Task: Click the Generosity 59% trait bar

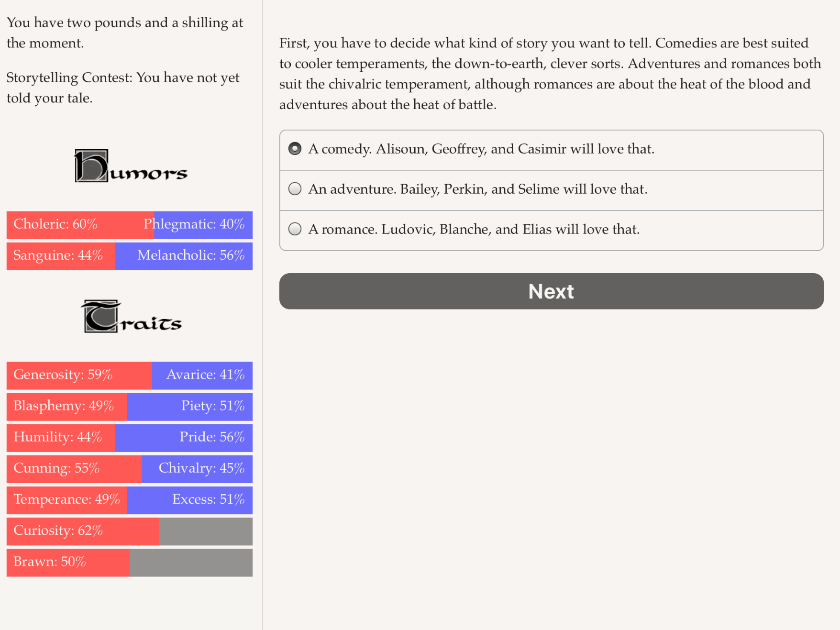Action: click(79, 376)
